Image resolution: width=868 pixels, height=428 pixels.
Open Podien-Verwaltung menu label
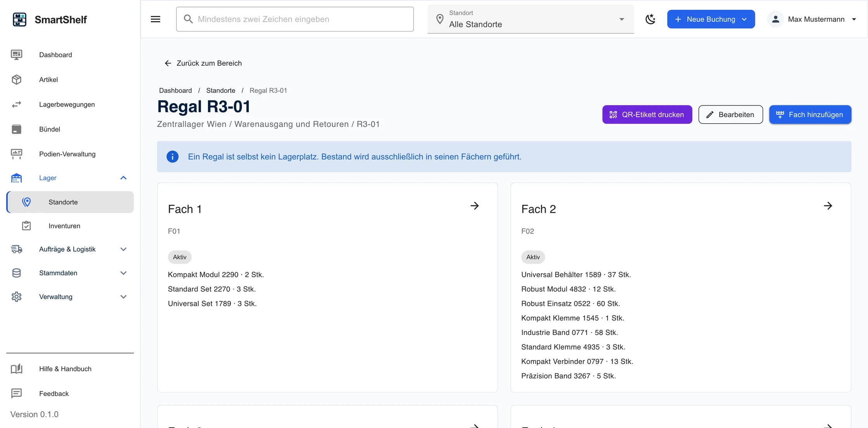coord(67,154)
